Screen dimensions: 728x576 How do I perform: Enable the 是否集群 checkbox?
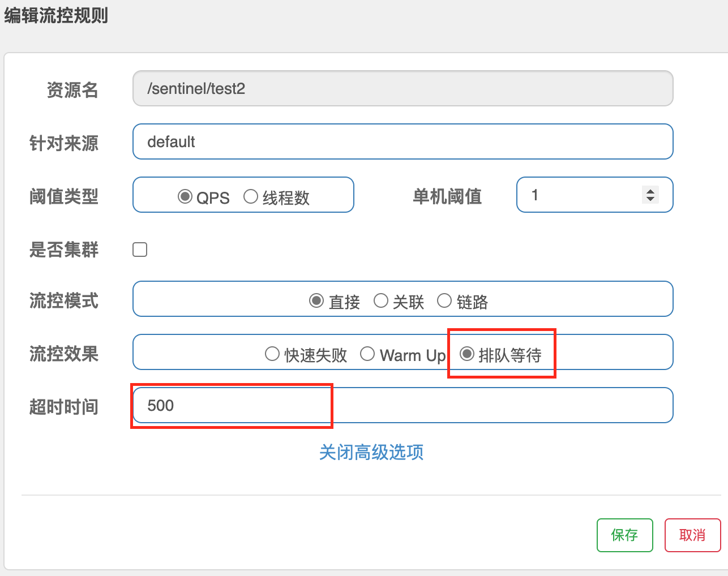140,250
